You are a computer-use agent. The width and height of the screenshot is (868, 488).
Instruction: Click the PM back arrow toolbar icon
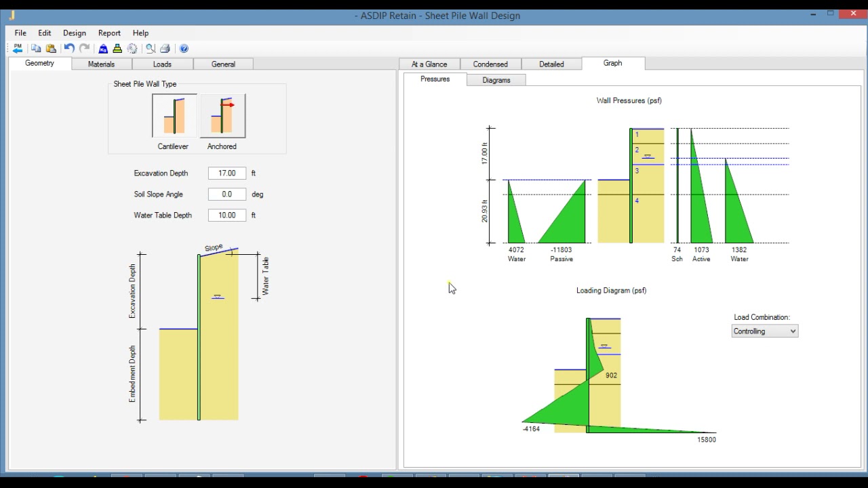[18, 48]
